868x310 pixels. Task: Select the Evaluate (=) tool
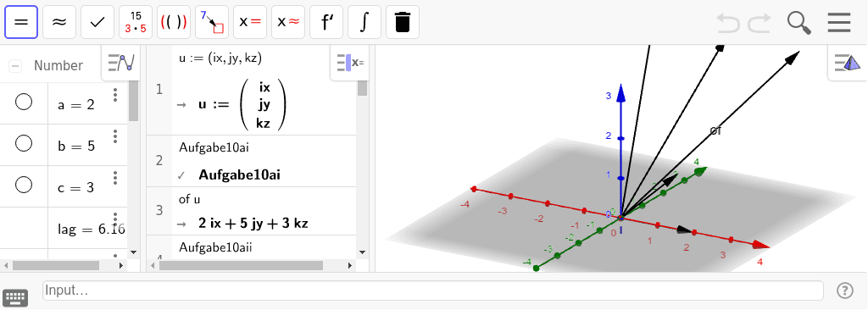pyautogui.click(x=21, y=22)
